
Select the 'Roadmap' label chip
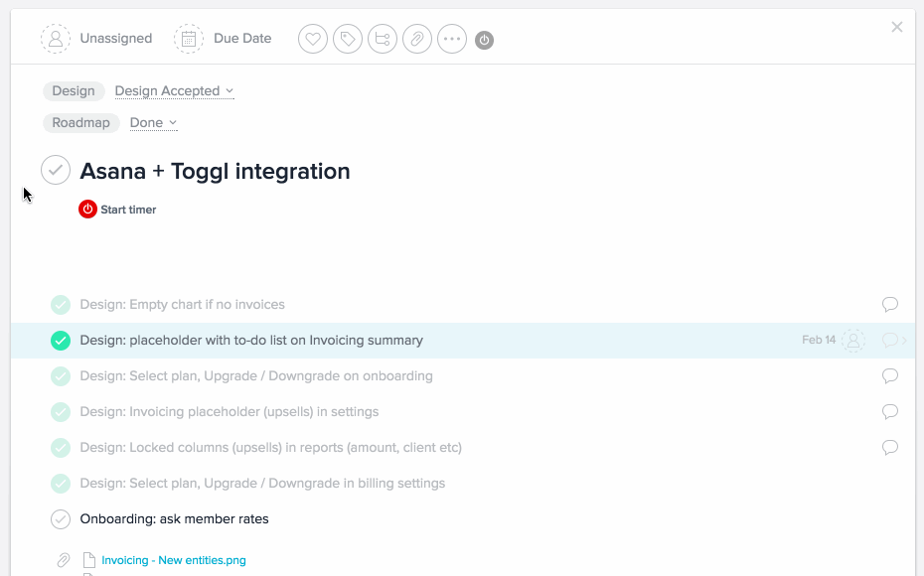[x=81, y=122]
